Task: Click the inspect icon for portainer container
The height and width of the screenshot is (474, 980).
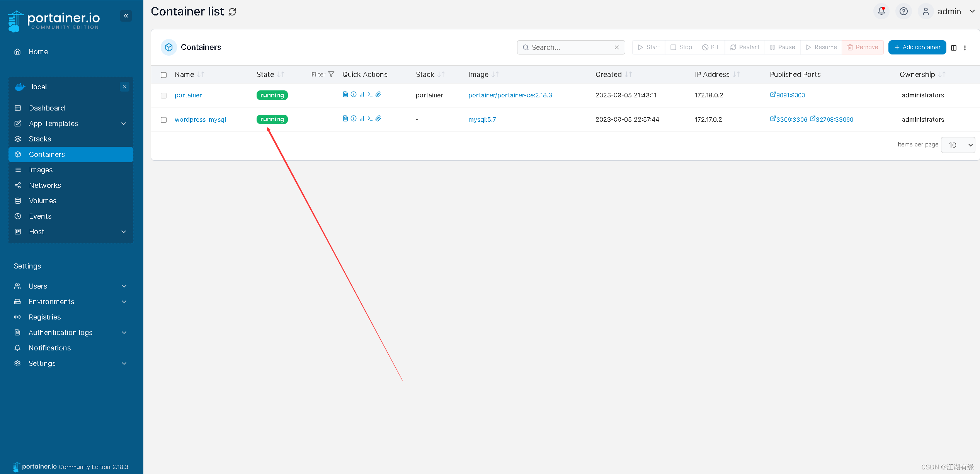Action: pyautogui.click(x=354, y=94)
